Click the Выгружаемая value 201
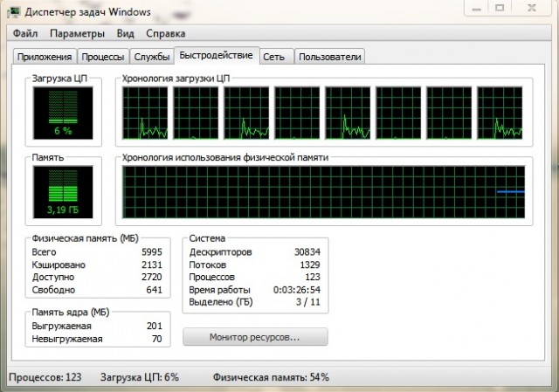 [x=155, y=326]
